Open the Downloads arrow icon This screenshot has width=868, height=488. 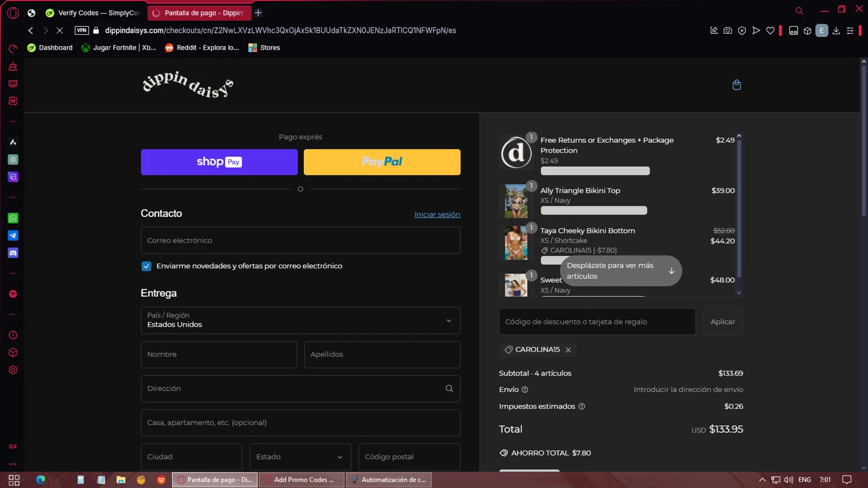click(836, 31)
